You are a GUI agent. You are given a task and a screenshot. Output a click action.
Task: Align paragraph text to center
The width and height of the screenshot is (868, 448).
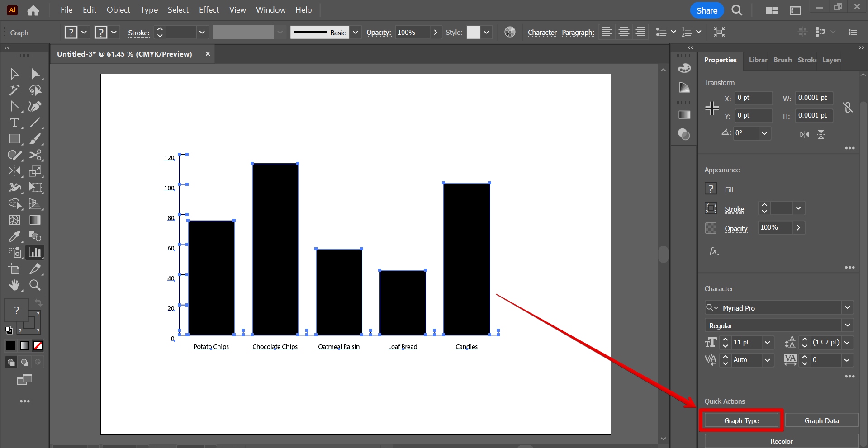(x=624, y=32)
